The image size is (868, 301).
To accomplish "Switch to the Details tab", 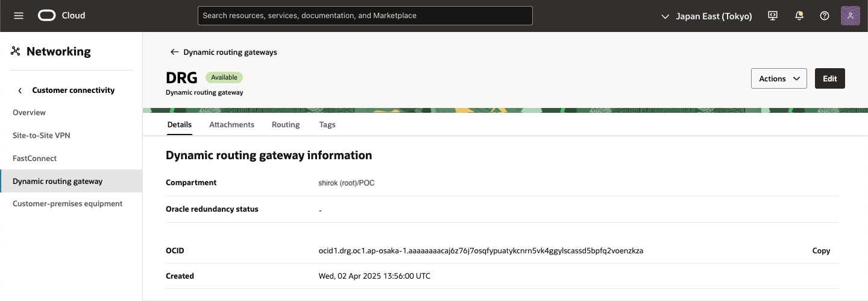I will tap(179, 124).
